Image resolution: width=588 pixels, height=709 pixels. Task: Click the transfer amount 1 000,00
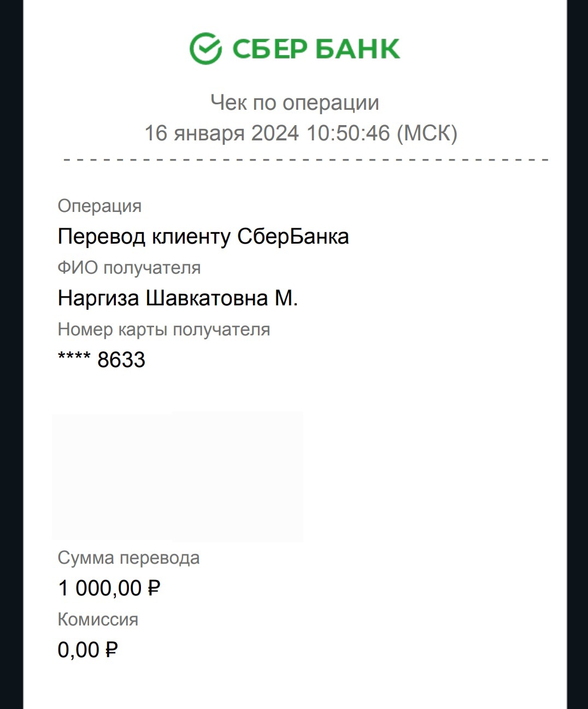click(x=99, y=588)
